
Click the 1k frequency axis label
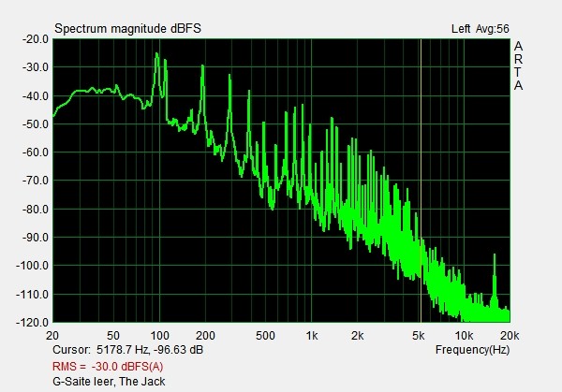[312, 336]
